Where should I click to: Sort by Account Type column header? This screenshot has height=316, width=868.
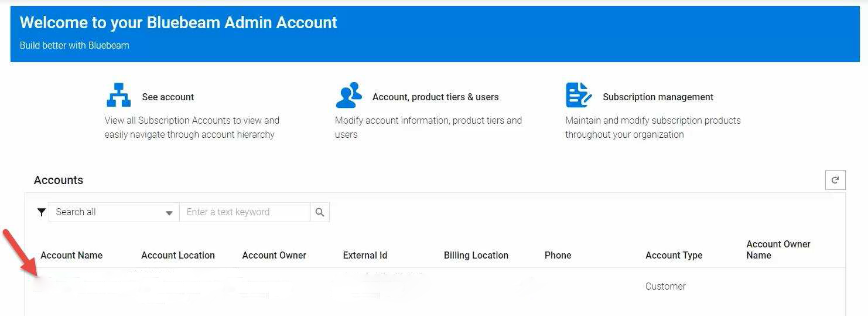pos(674,256)
